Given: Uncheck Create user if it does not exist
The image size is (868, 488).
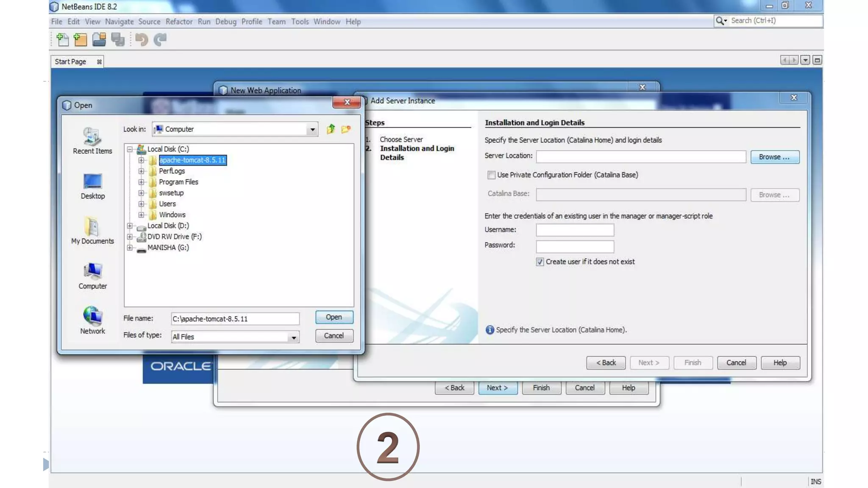Looking at the screenshot, I should coord(540,262).
